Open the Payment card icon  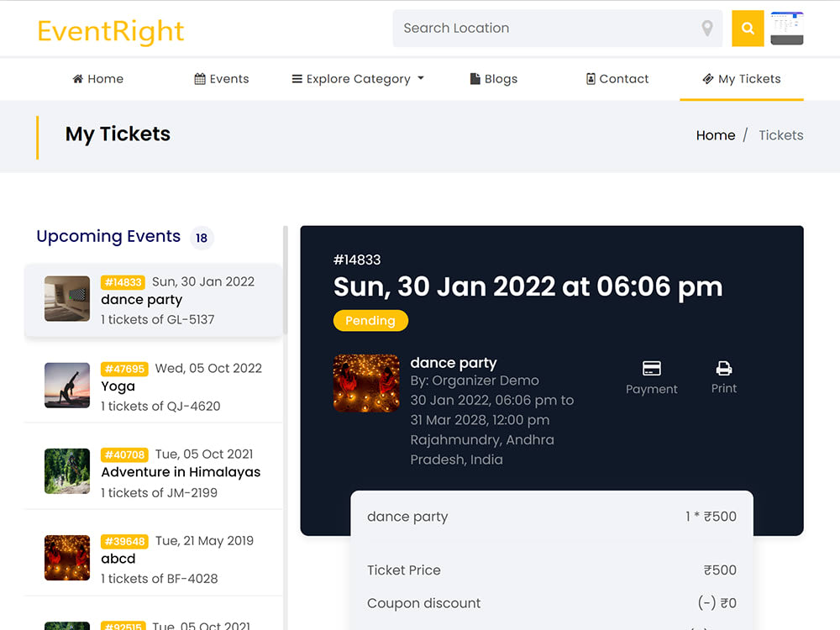[x=652, y=368]
